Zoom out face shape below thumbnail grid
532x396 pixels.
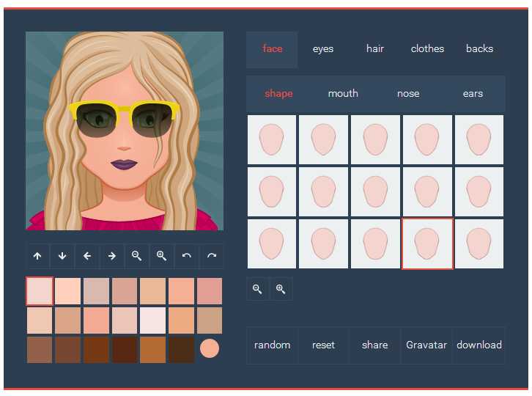(257, 290)
